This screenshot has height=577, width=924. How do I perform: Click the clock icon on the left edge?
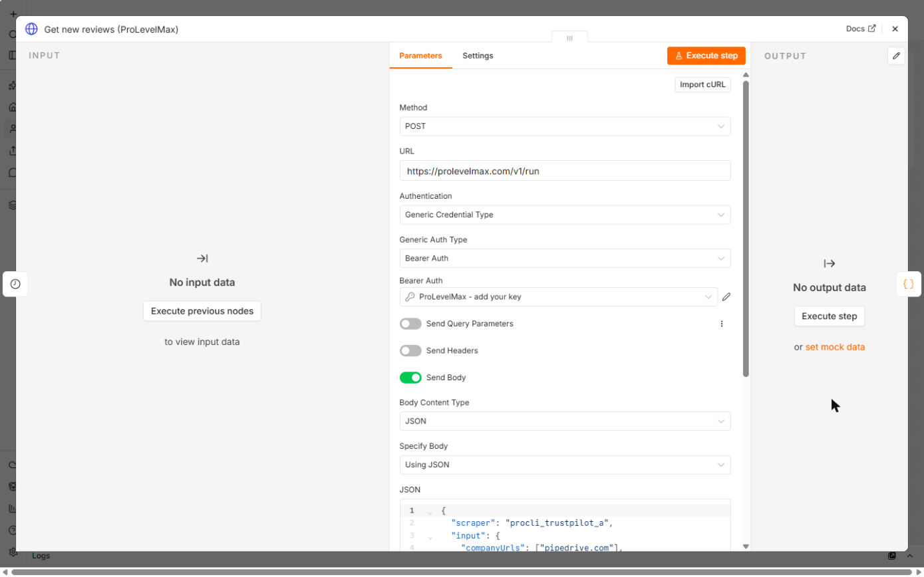[15, 284]
